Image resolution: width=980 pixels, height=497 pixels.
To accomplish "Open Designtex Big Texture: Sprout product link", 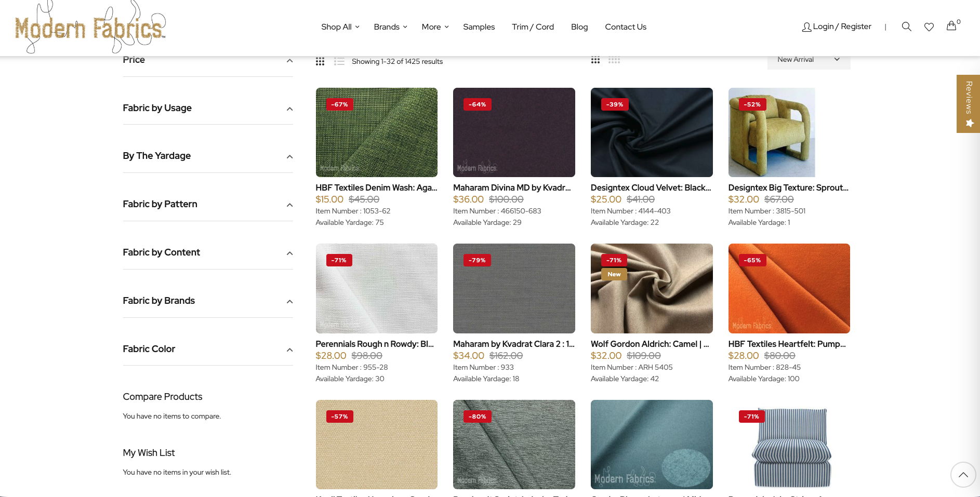I will click(788, 187).
